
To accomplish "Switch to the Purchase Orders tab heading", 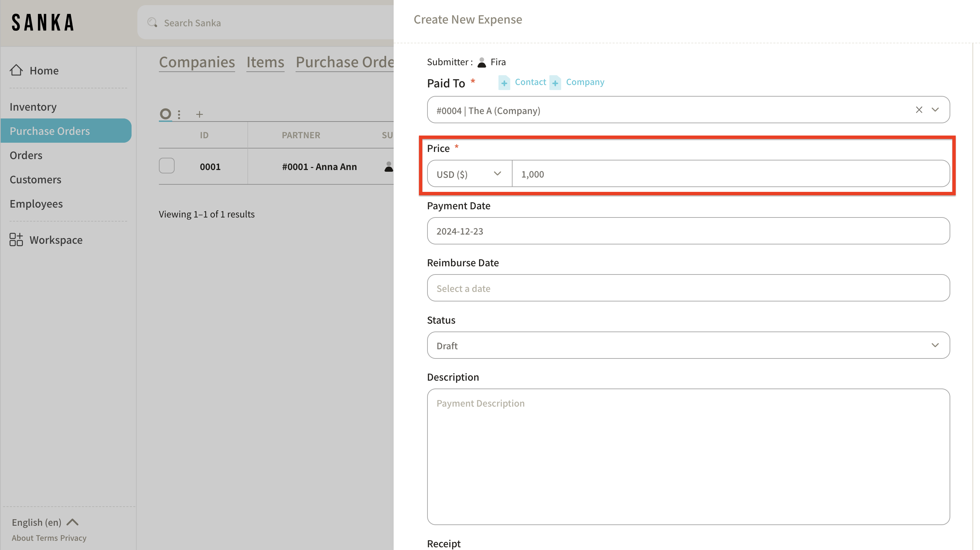I will (345, 62).
